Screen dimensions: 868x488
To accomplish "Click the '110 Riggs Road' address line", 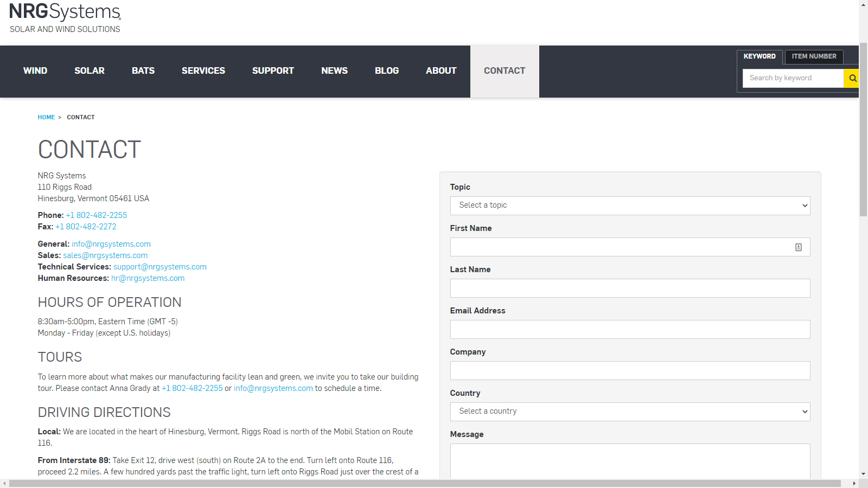I will click(x=65, y=187).
